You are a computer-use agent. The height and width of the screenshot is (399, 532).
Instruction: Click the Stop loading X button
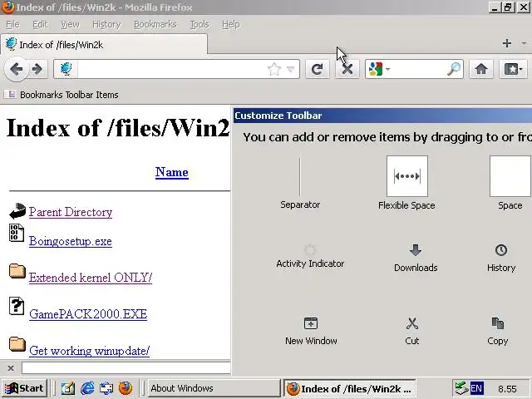347,69
